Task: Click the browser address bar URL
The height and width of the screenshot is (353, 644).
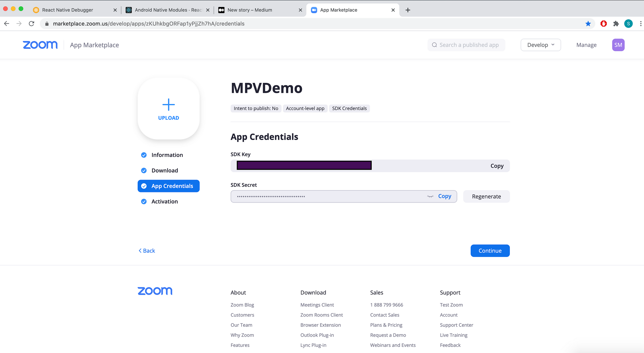Action: coord(149,24)
